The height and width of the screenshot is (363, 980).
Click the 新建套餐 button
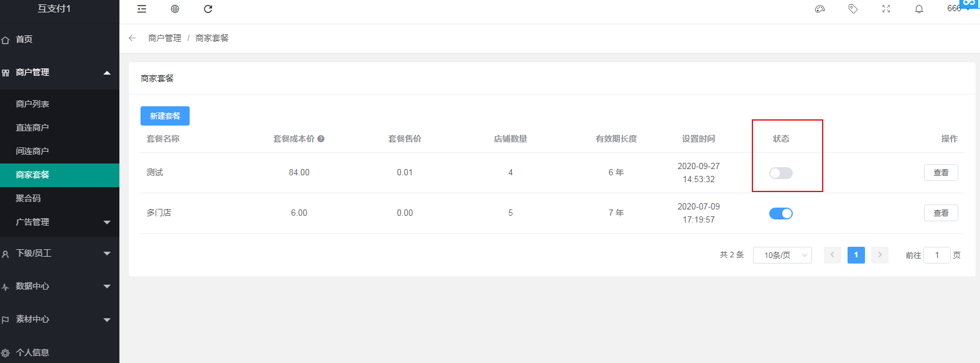(x=165, y=116)
